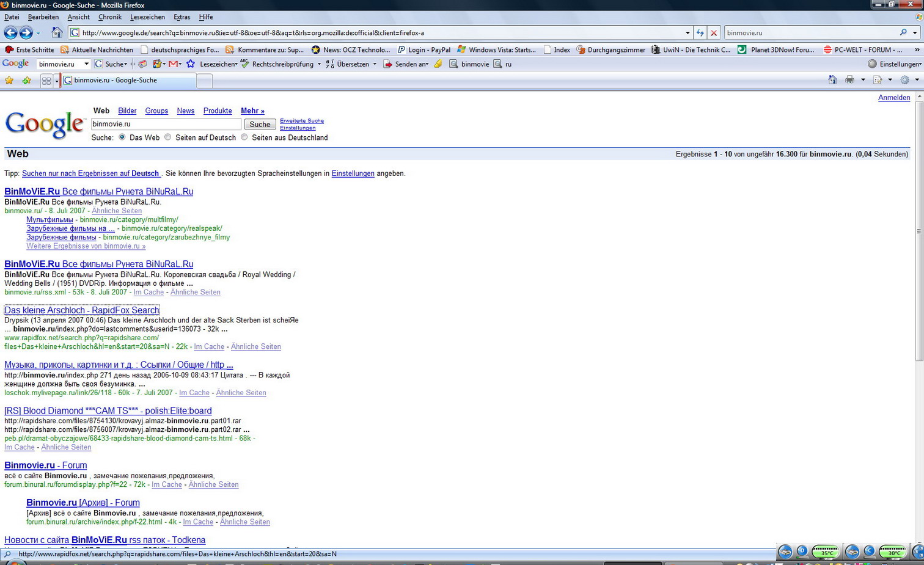Click the highlighter icon in Google Toolbar
The image size is (924, 565).
(x=438, y=64)
